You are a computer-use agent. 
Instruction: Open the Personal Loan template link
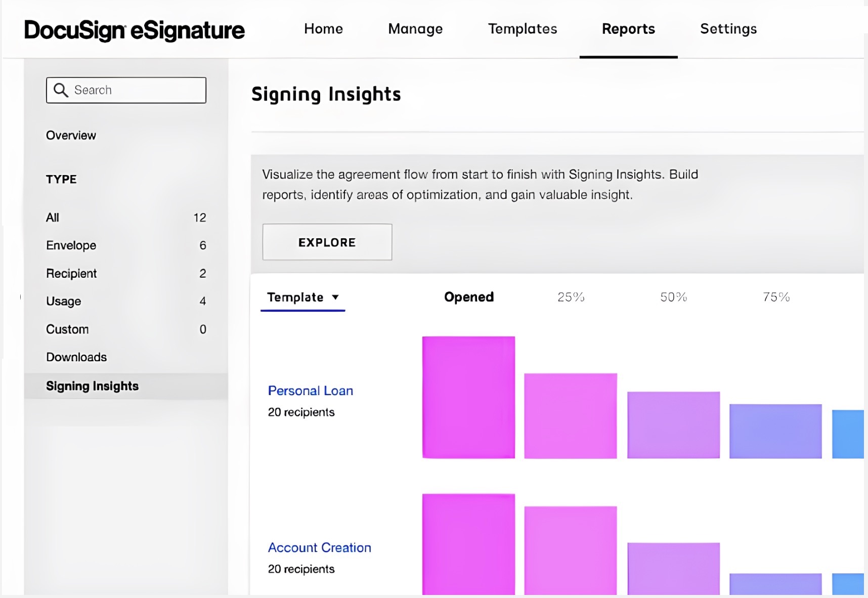(x=311, y=391)
